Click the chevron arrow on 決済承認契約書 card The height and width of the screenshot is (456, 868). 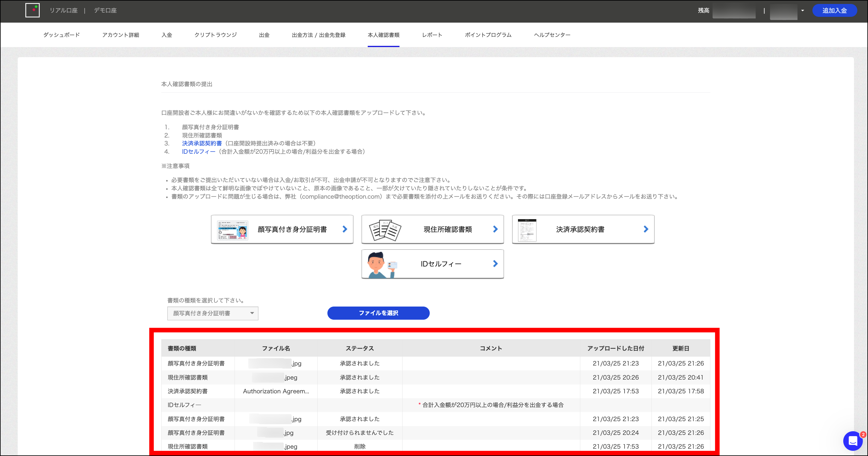(646, 229)
